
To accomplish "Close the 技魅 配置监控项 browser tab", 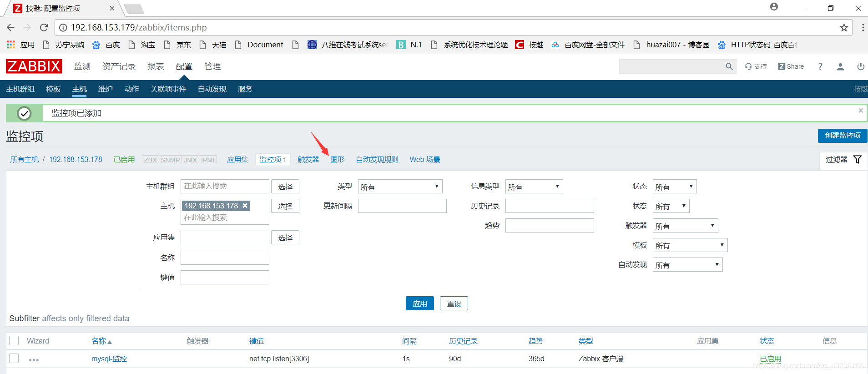I will pyautogui.click(x=112, y=8).
